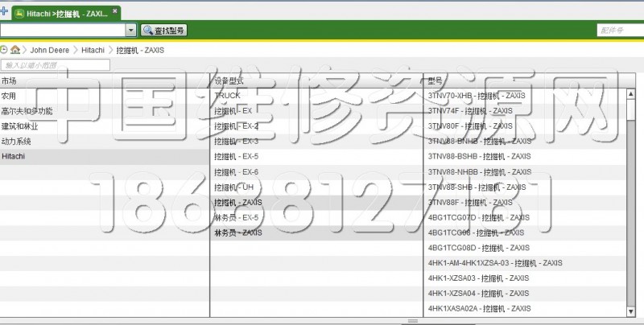This screenshot has height=325, width=644.
Task: Select model 3TNV80F
Action: [x=525, y=126]
